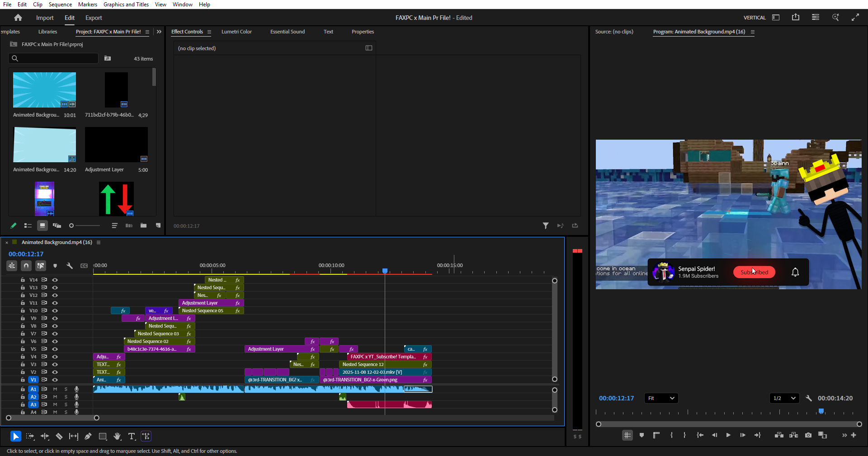Open timeline wrench display settings
This screenshot has height=456, width=868.
[70, 266]
